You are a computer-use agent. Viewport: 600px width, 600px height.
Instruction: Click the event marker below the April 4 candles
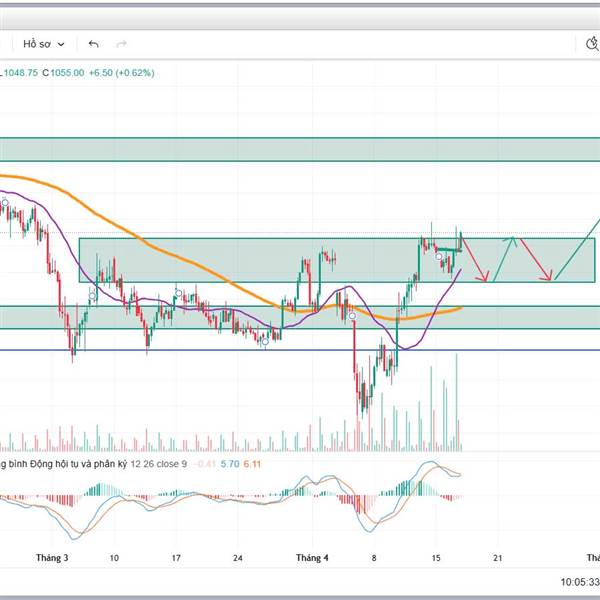click(x=352, y=316)
